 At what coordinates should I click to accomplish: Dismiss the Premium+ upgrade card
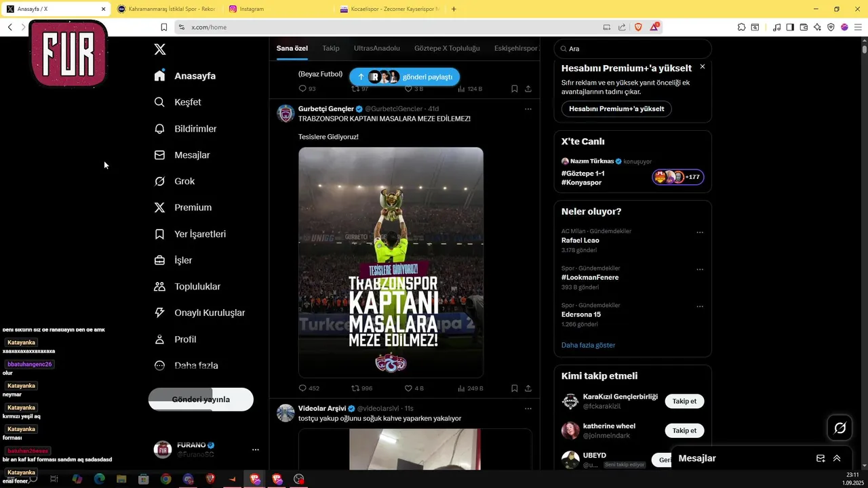pos(703,66)
